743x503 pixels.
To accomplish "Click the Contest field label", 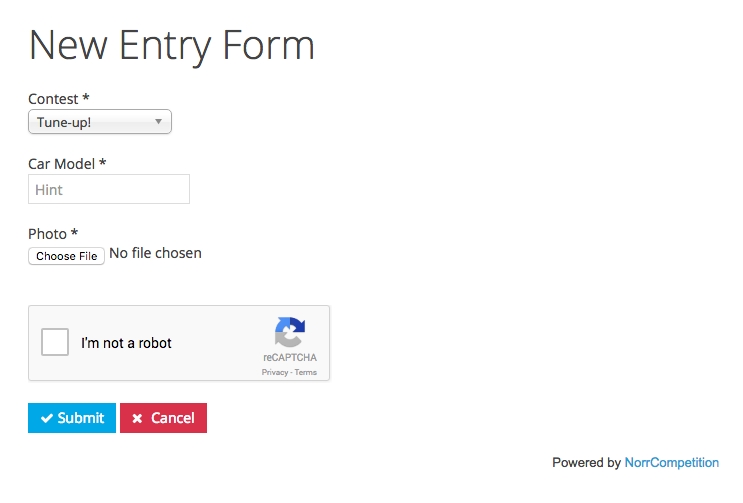I will click(x=59, y=99).
